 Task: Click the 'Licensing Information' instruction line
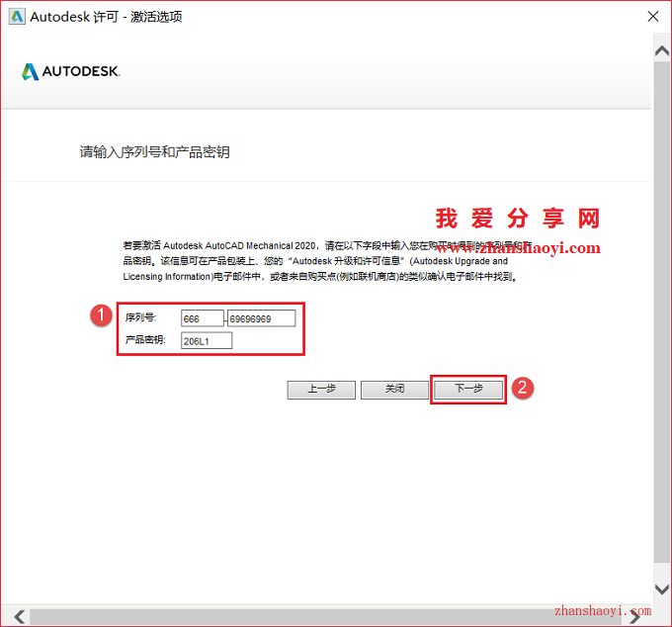point(320,277)
